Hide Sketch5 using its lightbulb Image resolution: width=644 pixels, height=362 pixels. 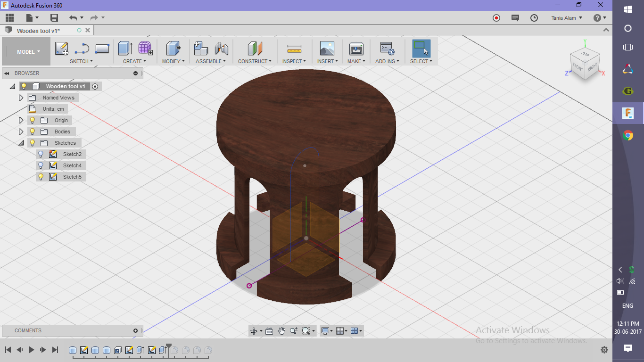[x=41, y=177]
